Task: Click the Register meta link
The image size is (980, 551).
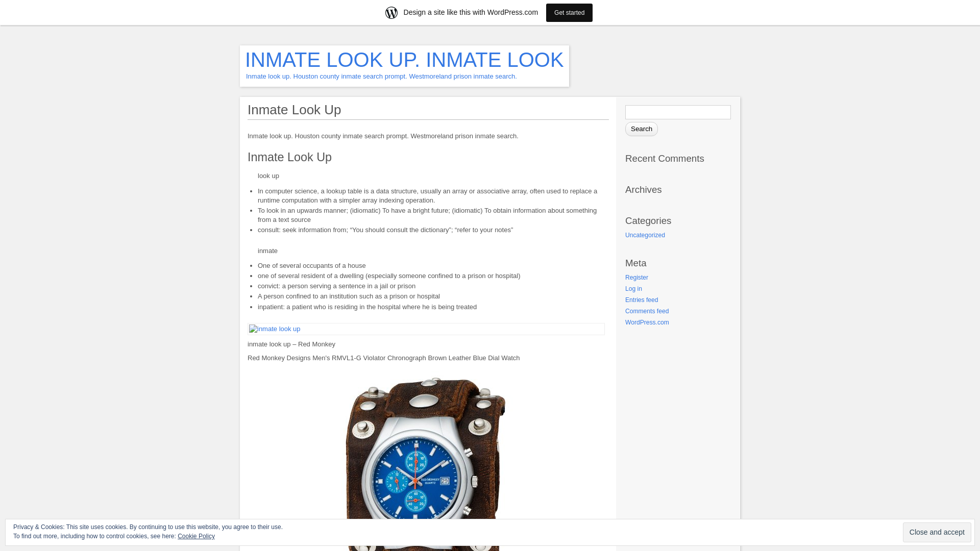Action: point(636,277)
